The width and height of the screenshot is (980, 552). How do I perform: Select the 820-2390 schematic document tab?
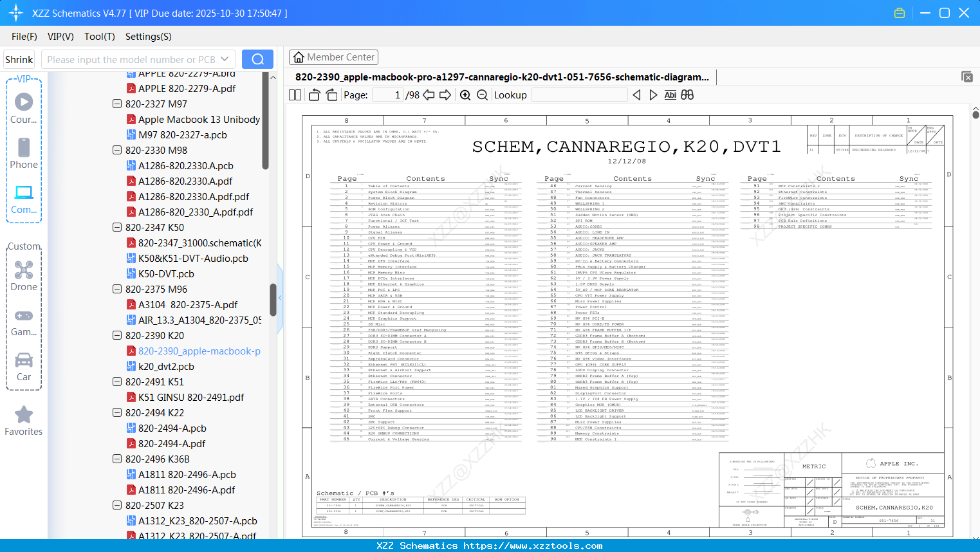[502, 77]
